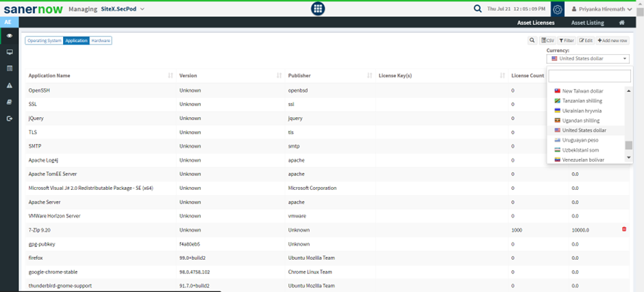Open the Filter button
Screen dimensions: 644x292
click(567, 40)
